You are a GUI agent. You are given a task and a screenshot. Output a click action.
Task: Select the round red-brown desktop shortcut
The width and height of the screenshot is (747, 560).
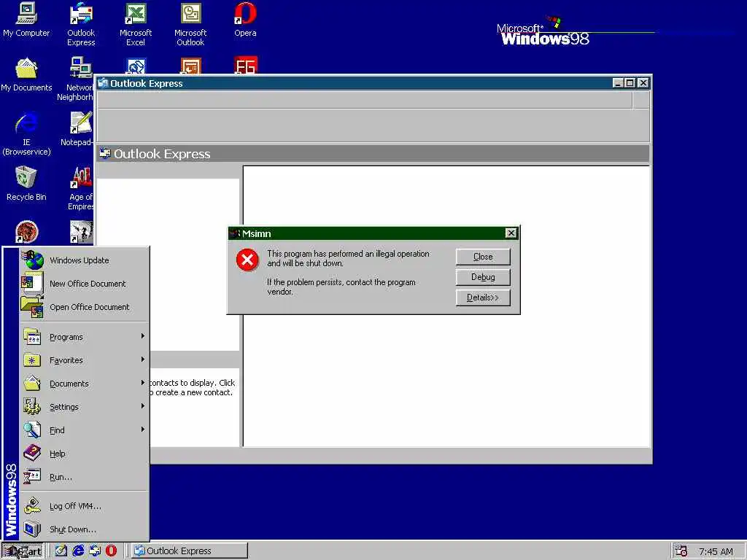[x=27, y=232]
